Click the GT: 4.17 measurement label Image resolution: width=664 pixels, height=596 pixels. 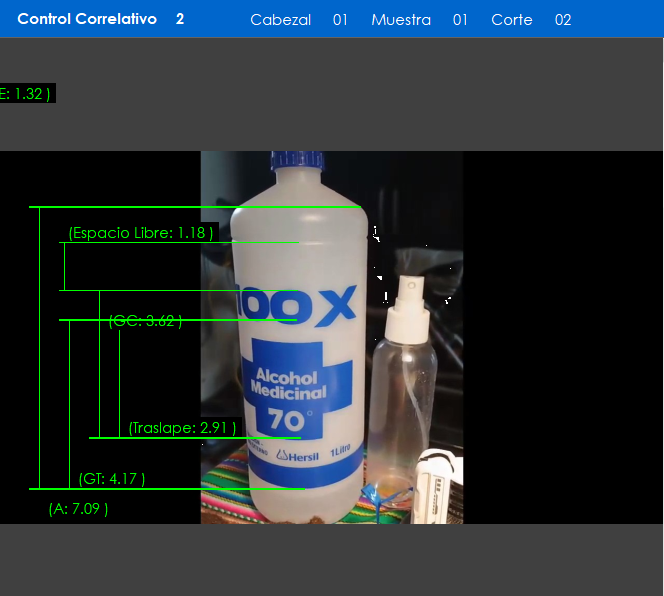click(112, 479)
